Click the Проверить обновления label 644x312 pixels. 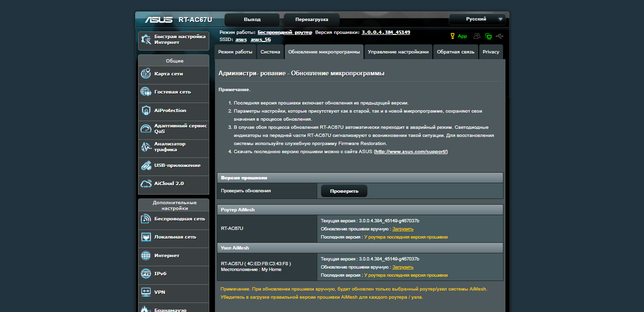[x=246, y=191]
